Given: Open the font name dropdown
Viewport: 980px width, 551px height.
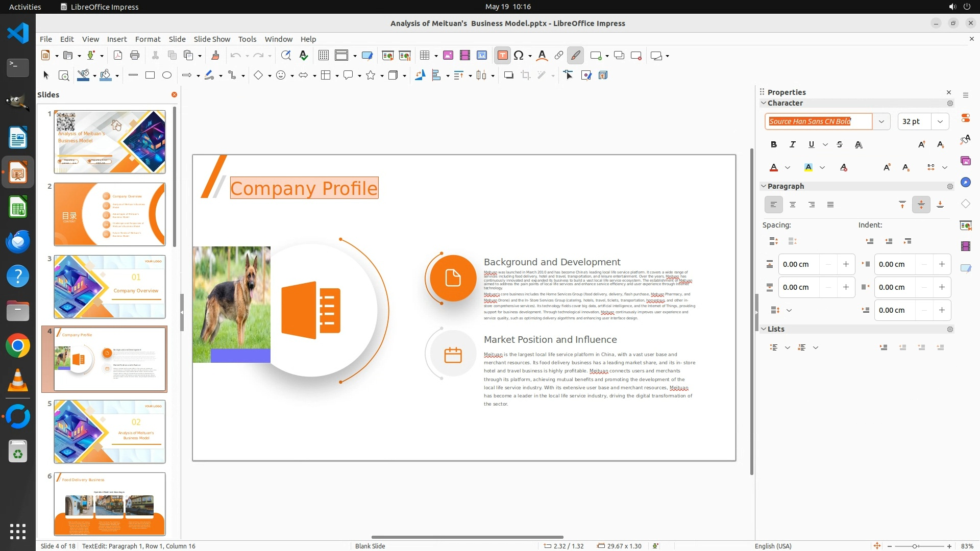Looking at the screenshot, I should (x=881, y=121).
